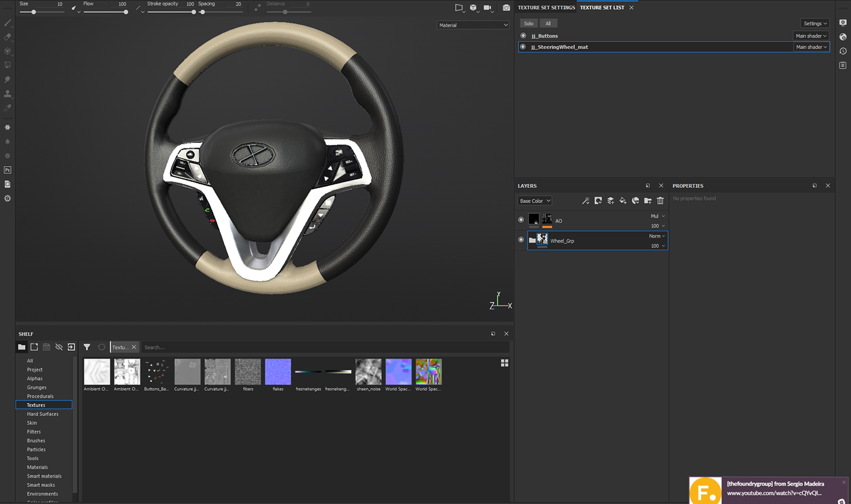Add a fill layer with bucket icon

tap(622, 201)
